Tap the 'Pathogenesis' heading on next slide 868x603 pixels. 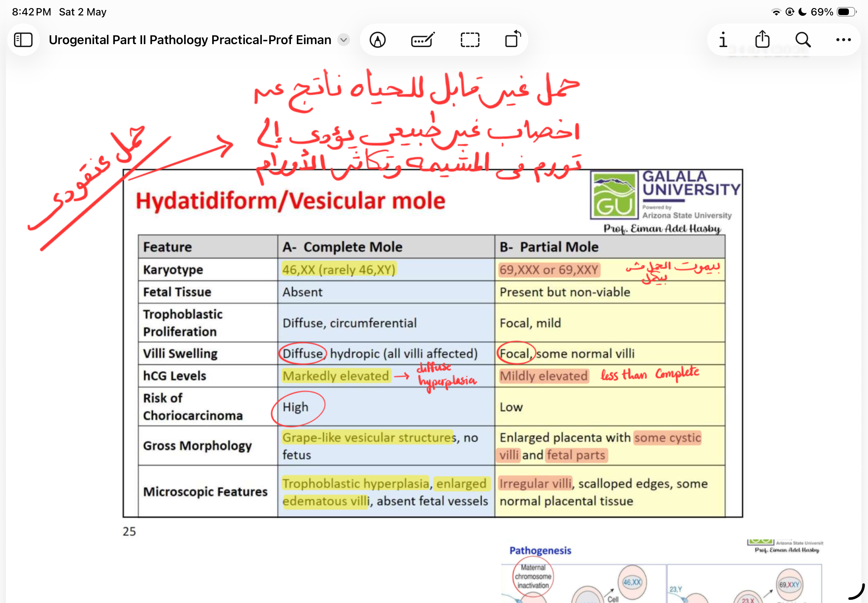pyautogui.click(x=540, y=550)
